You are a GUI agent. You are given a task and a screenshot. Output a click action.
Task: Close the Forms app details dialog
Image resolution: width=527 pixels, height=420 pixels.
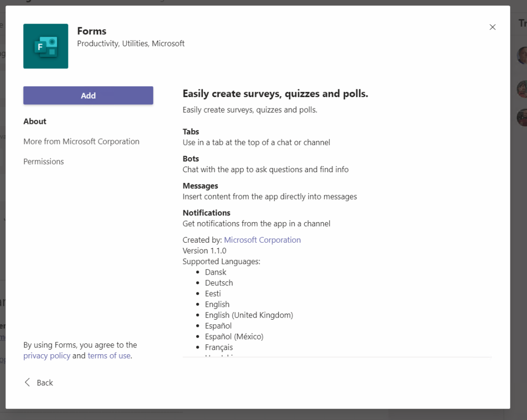pos(493,27)
